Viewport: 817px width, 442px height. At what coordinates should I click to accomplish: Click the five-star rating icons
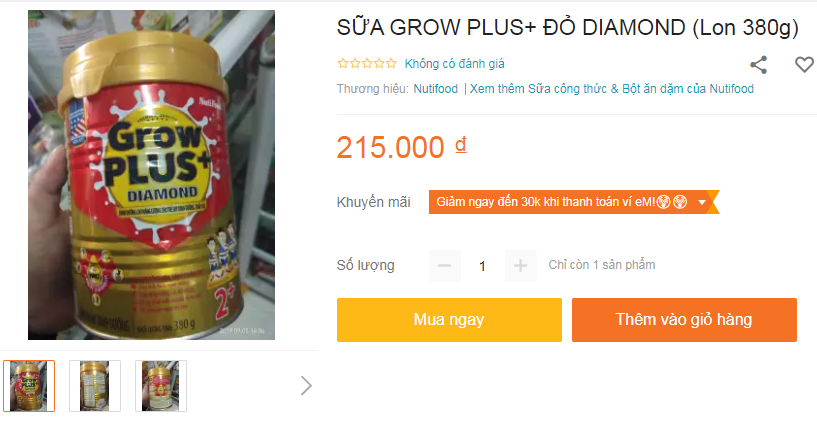tap(367, 64)
